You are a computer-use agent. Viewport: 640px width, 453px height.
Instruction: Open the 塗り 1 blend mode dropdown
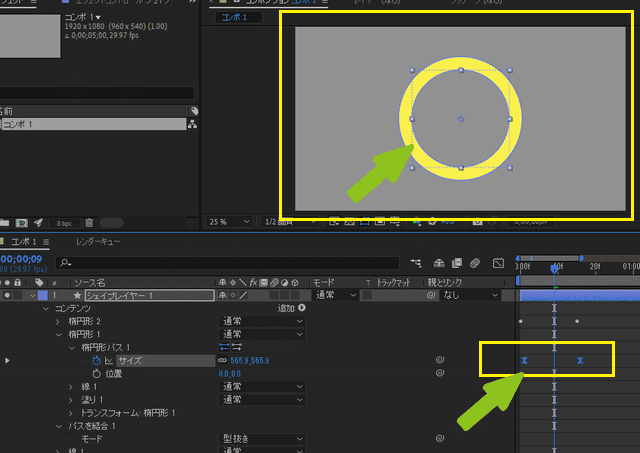tap(262, 400)
